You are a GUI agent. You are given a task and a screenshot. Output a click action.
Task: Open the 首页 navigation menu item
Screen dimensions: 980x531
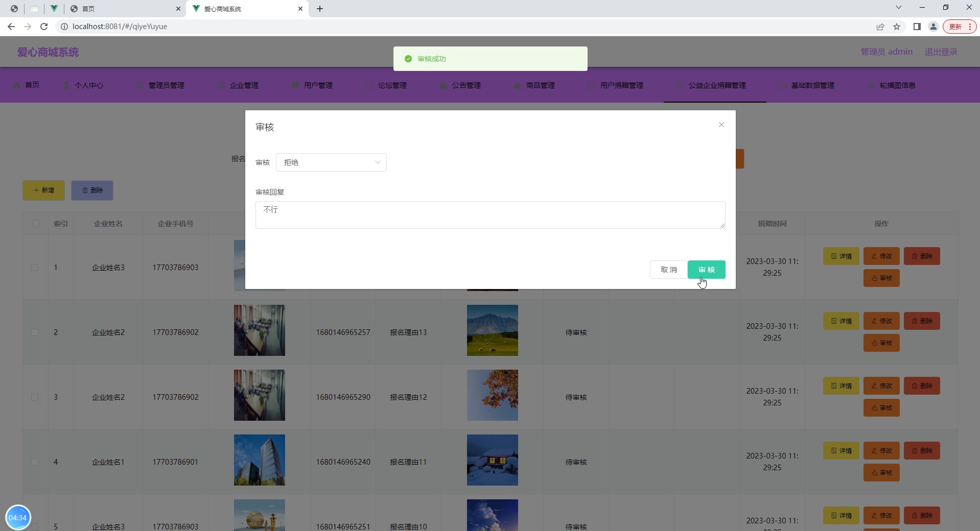pyautogui.click(x=26, y=85)
